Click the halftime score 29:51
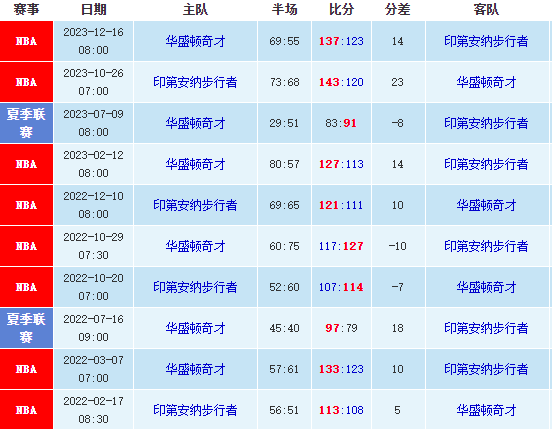The height and width of the screenshot is (429, 552). tap(284, 123)
